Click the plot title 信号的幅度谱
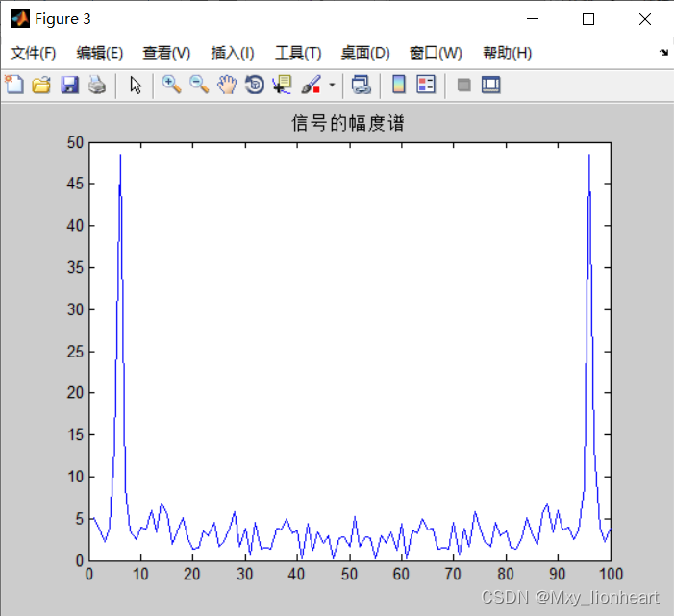 348,123
